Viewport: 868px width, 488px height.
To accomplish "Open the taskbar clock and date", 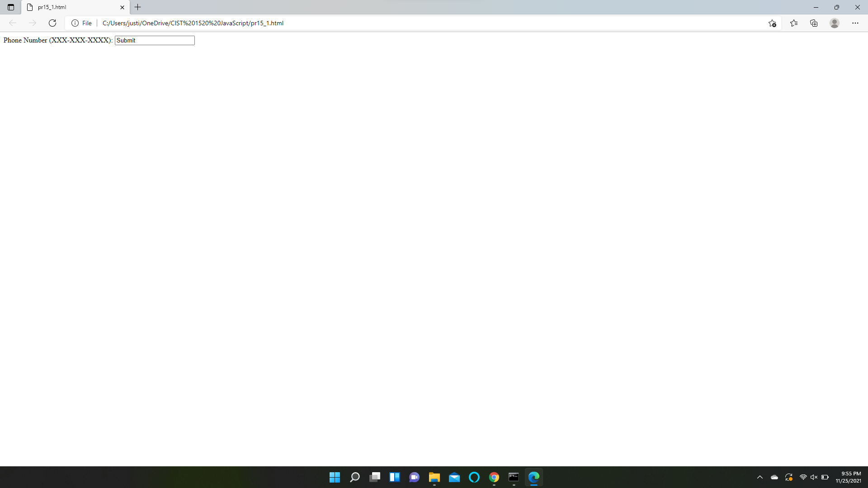I will tap(848, 477).
